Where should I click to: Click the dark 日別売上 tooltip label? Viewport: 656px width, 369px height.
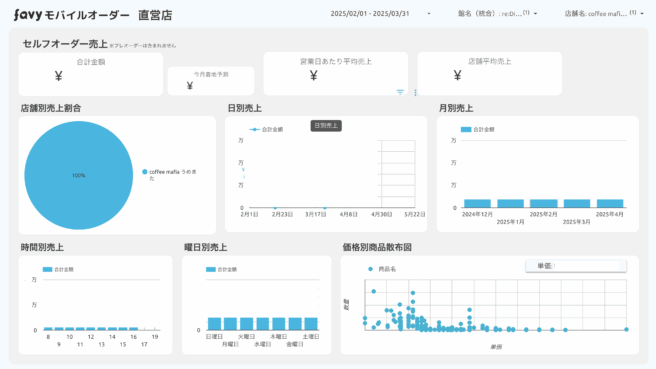click(326, 126)
